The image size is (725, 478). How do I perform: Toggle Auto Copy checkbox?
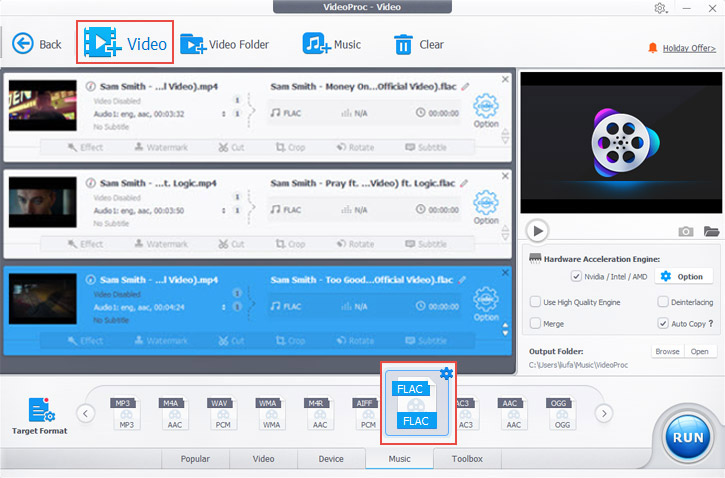coord(663,324)
